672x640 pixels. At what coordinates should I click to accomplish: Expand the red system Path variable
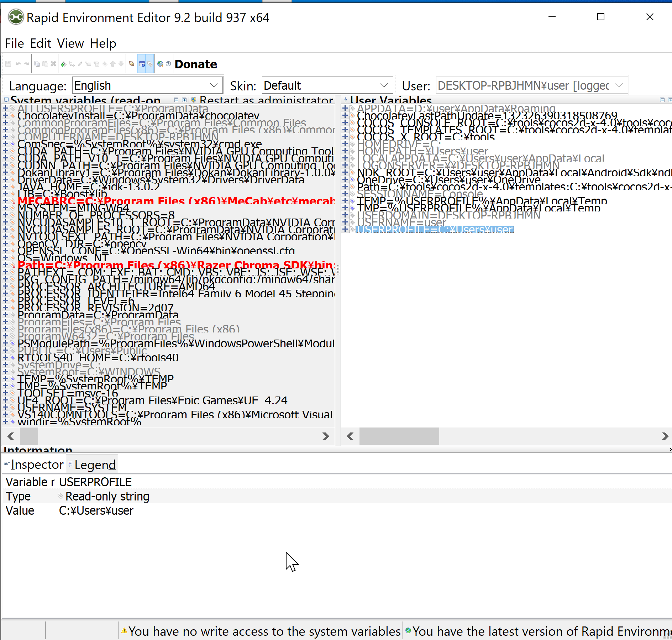tap(5, 265)
